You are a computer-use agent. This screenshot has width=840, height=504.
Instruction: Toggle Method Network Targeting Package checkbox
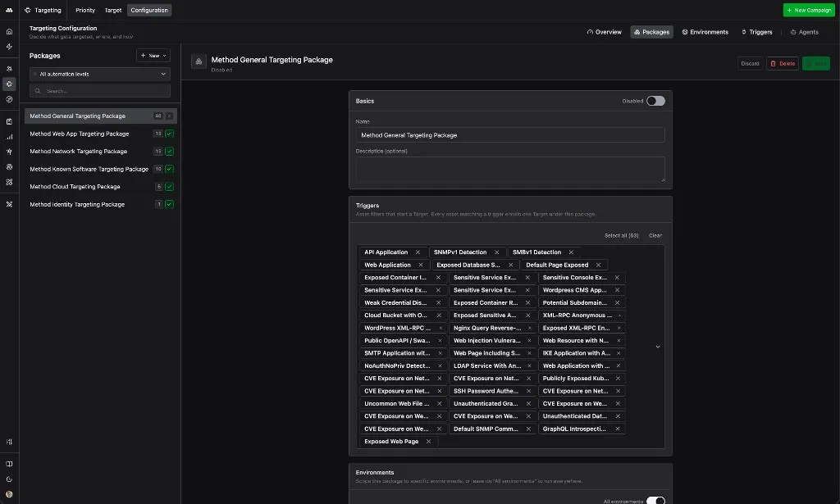tap(169, 152)
